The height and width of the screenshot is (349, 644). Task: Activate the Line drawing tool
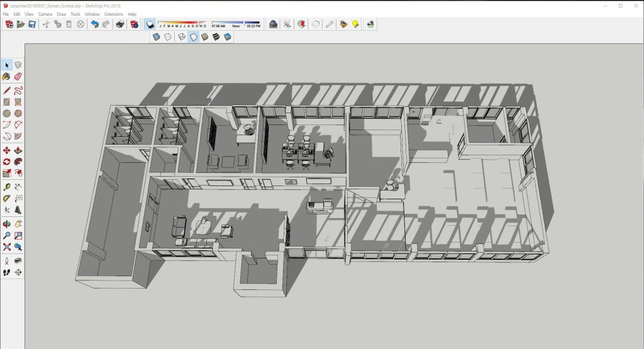tap(6, 90)
